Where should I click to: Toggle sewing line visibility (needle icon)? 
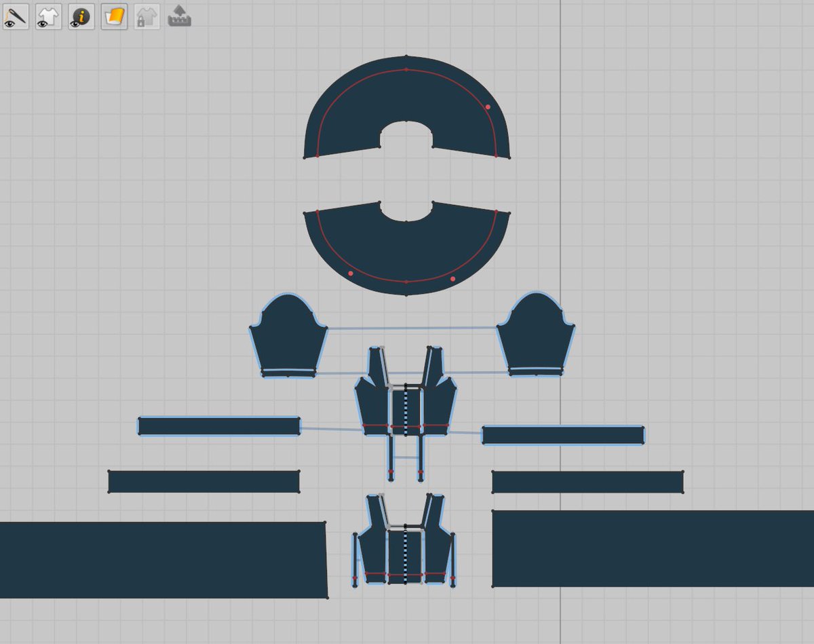pyautogui.click(x=15, y=16)
